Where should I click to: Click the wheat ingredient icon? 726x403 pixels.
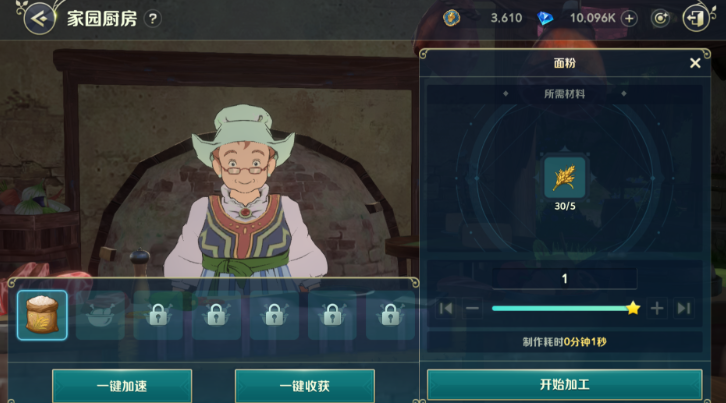pyautogui.click(x=564, y=178)
